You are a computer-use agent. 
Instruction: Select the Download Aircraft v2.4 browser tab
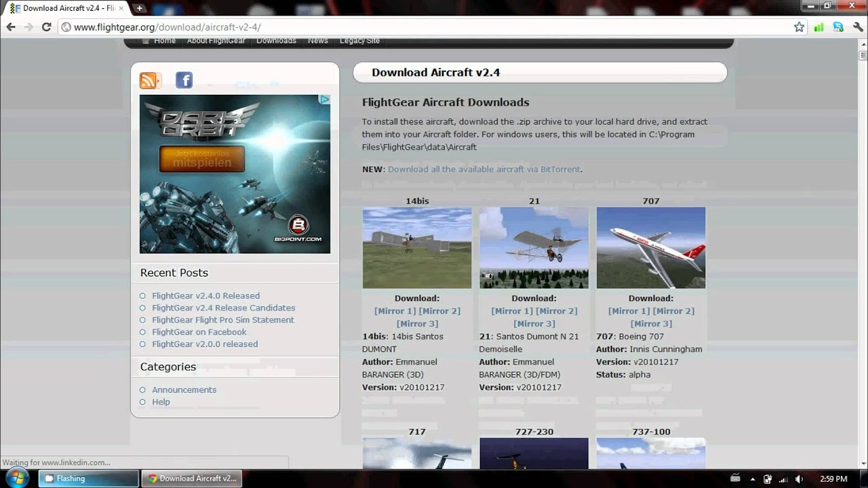coord(66,8)
